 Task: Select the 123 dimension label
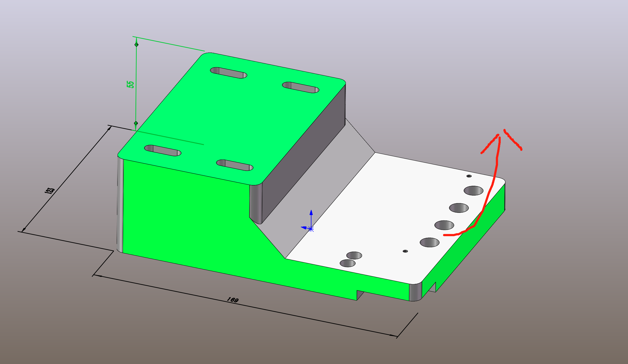coord(50,190)
